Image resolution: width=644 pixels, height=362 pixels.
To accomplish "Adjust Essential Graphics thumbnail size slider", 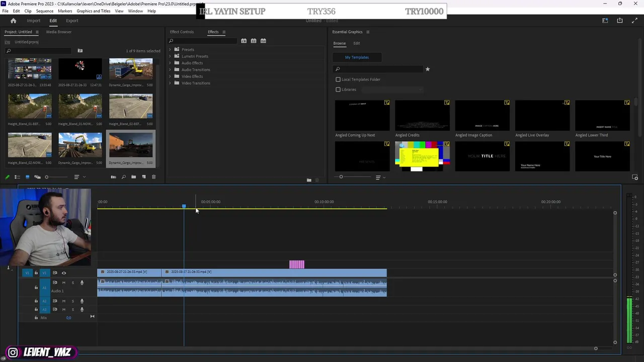I will [341, 177].
